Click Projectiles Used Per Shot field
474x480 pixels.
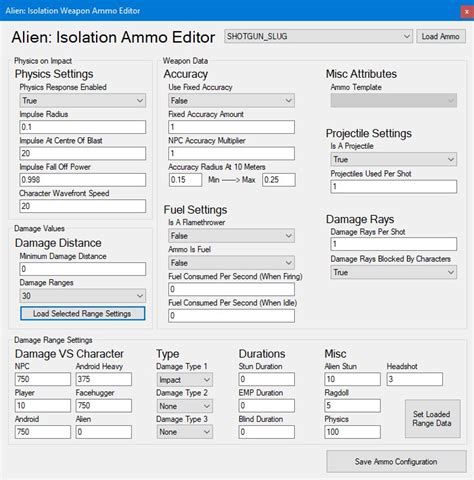pyautogui.click(x=394, y=187)
